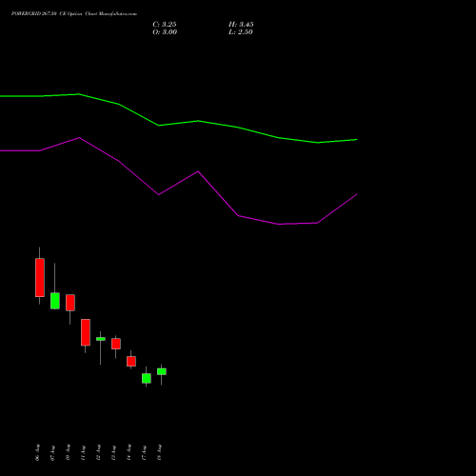Screen dimensions: 476x476
Task: Click the open value O: 3.00
Action: (x=165, y=32)
